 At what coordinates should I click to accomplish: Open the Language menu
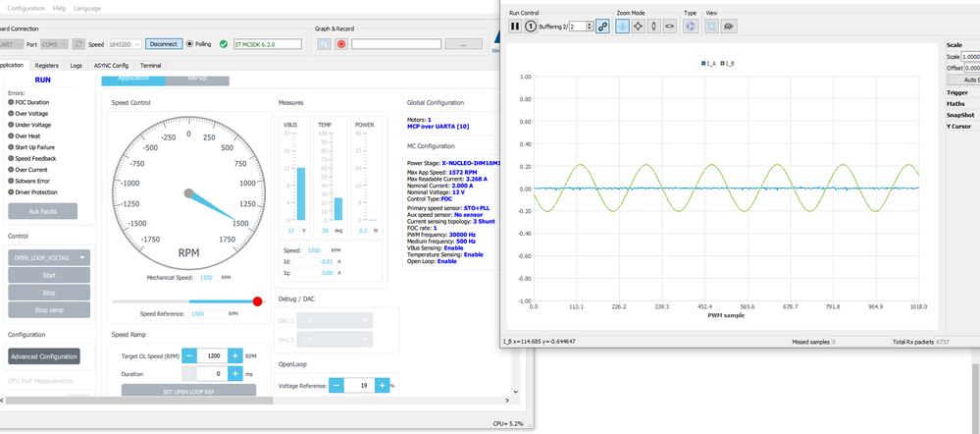[x=87, y=8]
